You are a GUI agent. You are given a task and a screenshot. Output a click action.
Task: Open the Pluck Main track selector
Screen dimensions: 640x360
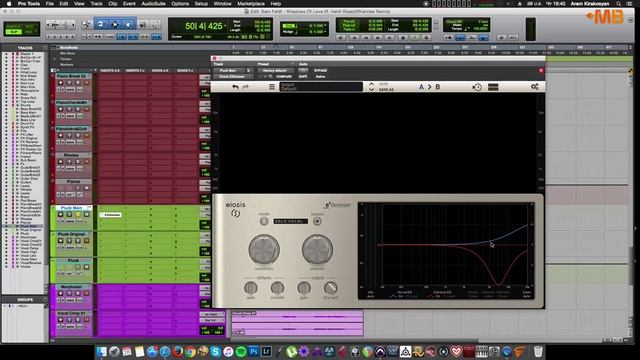[229, 71]
